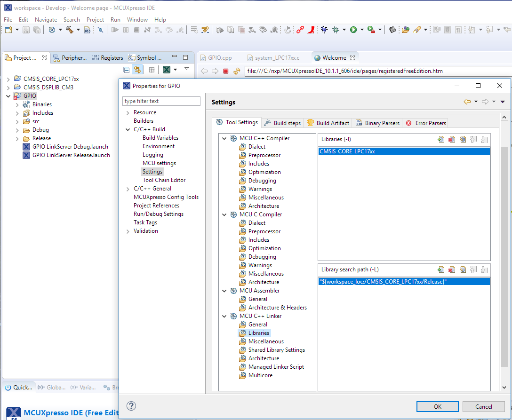Expand the CMSIS_DSPLIB_CM3 project
512x420 pixels.
[x=8, y=87]
